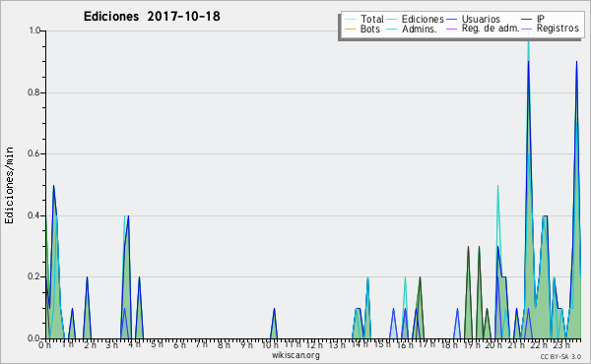
Task: Click the '20 h' x-axis label
Action: click(x=493, y=344)
